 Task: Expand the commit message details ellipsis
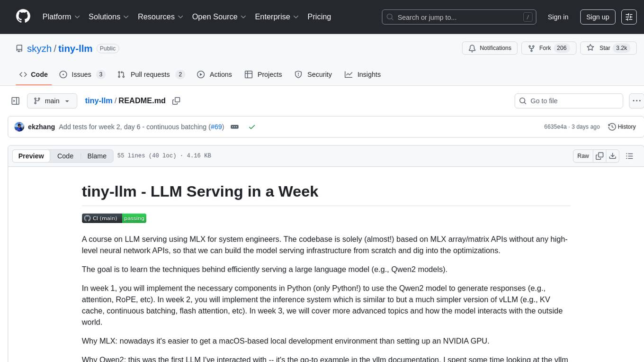point(234,127)
